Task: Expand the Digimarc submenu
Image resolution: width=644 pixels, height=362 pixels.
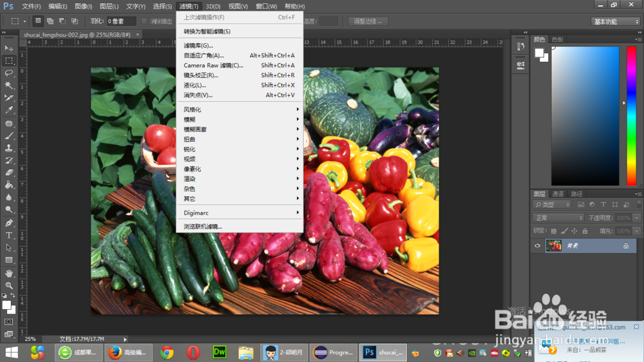Action: point(240,213)
